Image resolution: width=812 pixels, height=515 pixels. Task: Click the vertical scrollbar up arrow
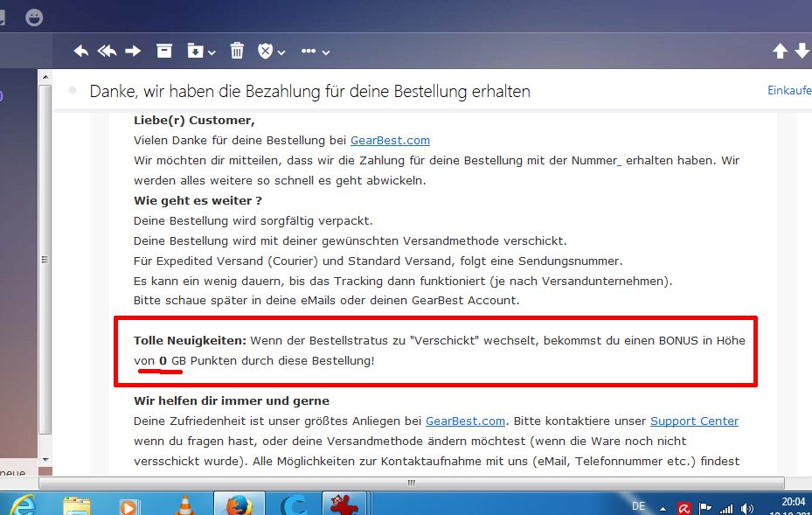[x=45, y=77]
